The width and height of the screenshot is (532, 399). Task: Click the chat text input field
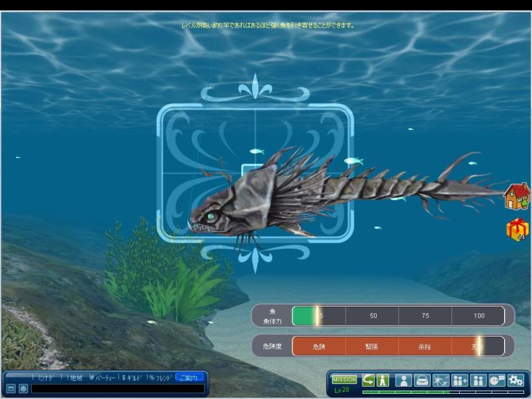tap(117, 389)
